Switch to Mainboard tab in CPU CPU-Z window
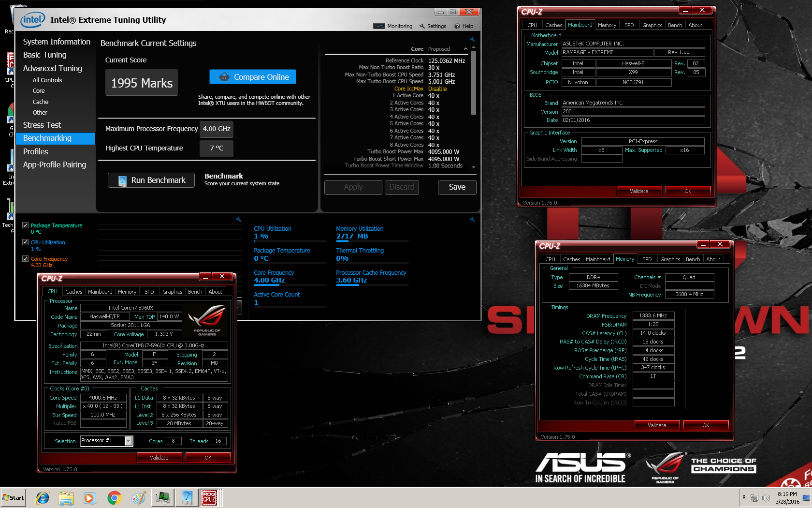The width and height of the screenshot is (812, 508). click(100, 292)
